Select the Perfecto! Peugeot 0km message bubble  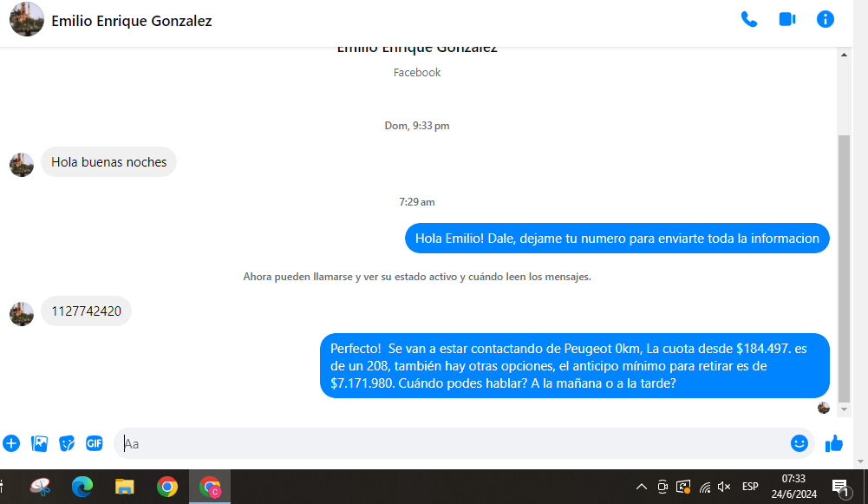[575, 365]
